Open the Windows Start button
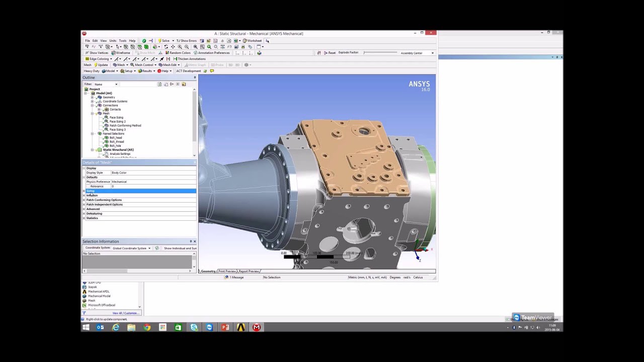Viewport: 644px width, 362px height. pos(86,327)
